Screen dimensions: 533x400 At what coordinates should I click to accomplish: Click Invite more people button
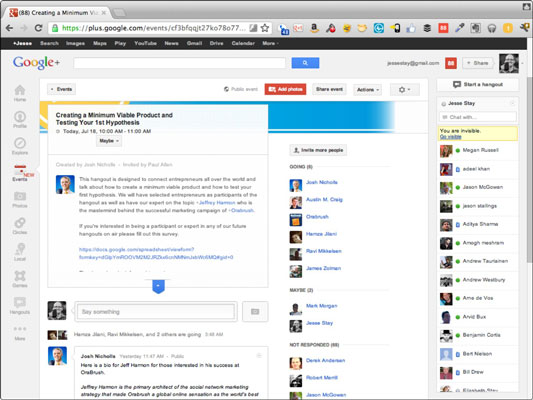[319, 150]
